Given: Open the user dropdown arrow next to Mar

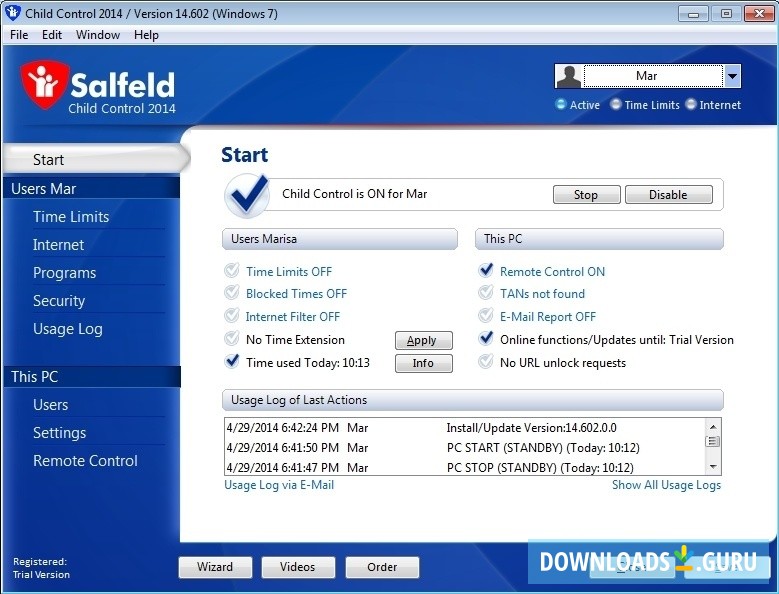Looking at the screenshot, I should [x=732, y=76].
